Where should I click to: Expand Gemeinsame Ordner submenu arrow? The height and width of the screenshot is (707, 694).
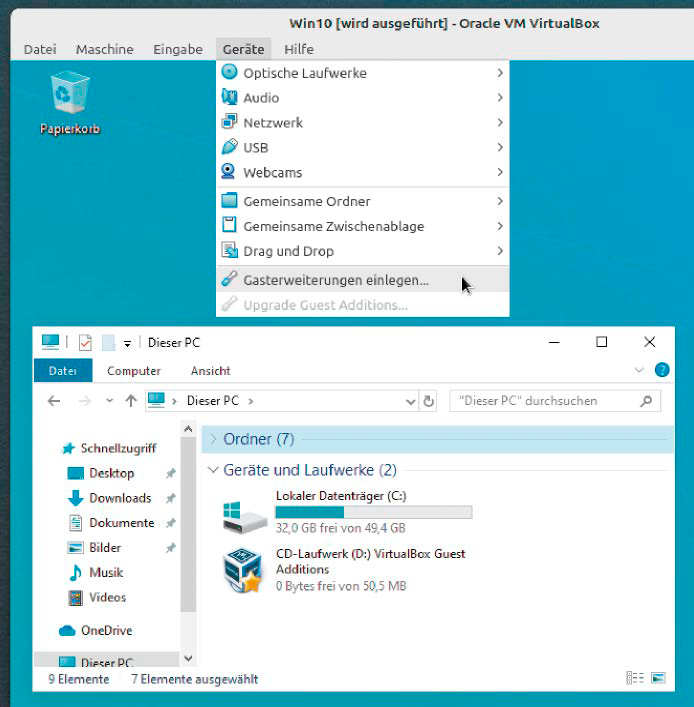click(500, 201)
